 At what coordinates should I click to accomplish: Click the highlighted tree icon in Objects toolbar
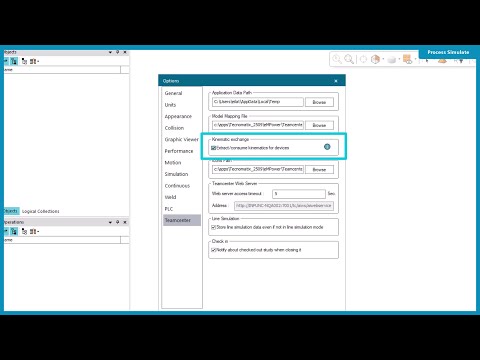pyautogui.click(x=14, y=61)
